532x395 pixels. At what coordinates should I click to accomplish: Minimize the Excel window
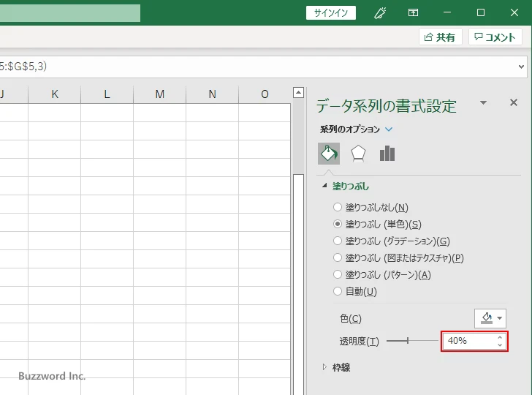(447, 12)
